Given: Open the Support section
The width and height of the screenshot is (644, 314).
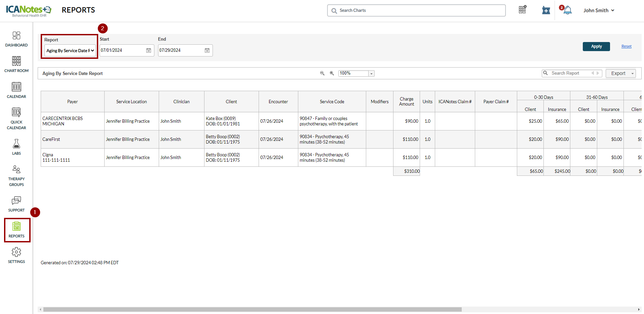Looking at the screenshot, I should 16,204.
